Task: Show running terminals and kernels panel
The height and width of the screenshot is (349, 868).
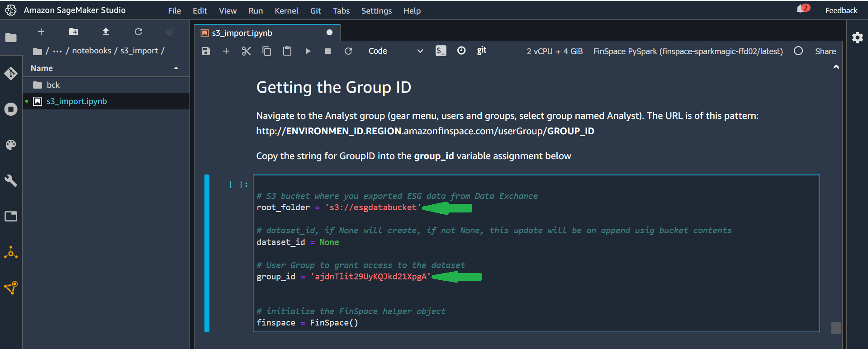Action: pos(11,109)
